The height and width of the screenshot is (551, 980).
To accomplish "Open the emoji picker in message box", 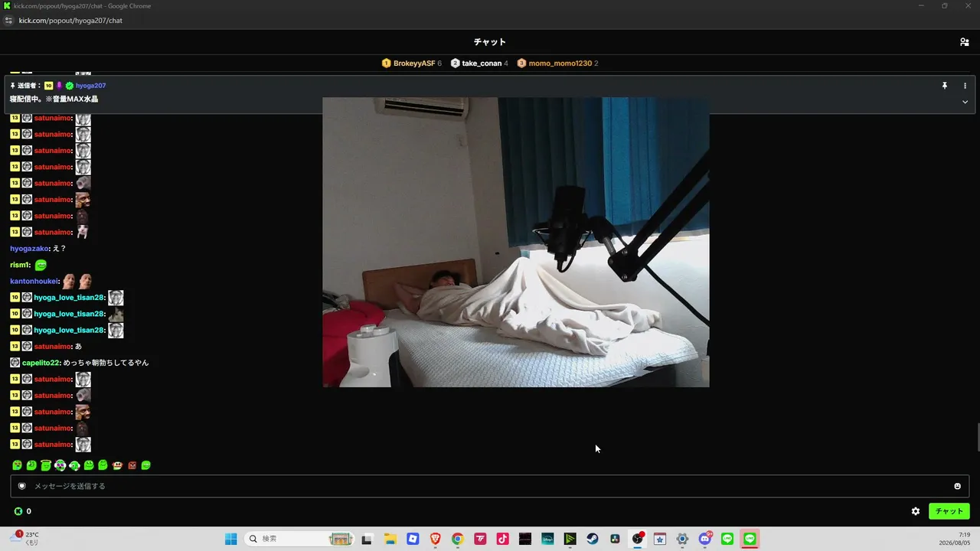I will (x=957, y=486).
